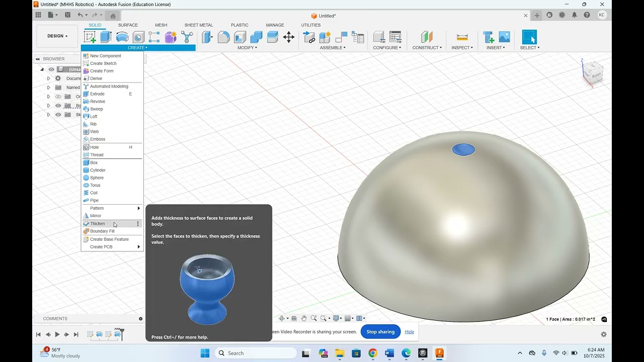The width and height of the screenshot is (644, 362).
Task: Select the Create Sketch toolbar icon
Action: pos(90,37)
